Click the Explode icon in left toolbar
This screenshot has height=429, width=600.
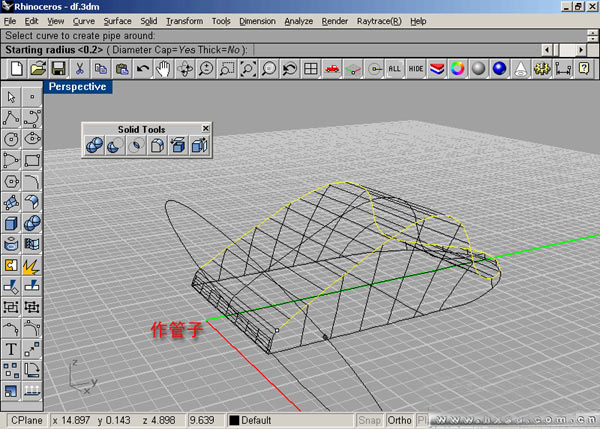pos(31,265)
